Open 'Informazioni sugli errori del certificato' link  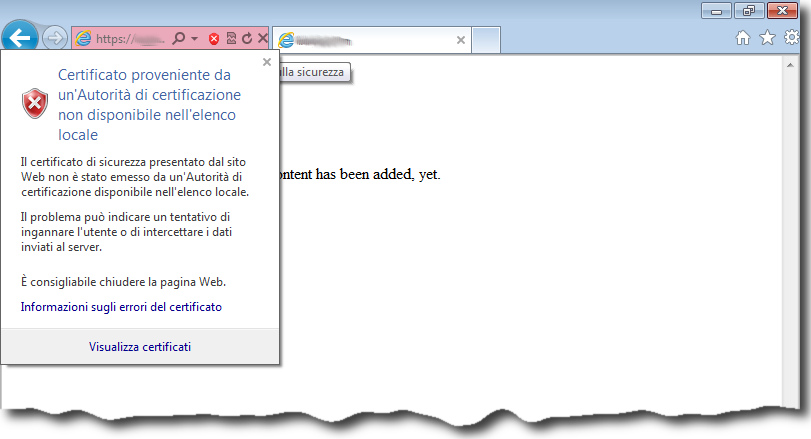click(x=121, y=307)
